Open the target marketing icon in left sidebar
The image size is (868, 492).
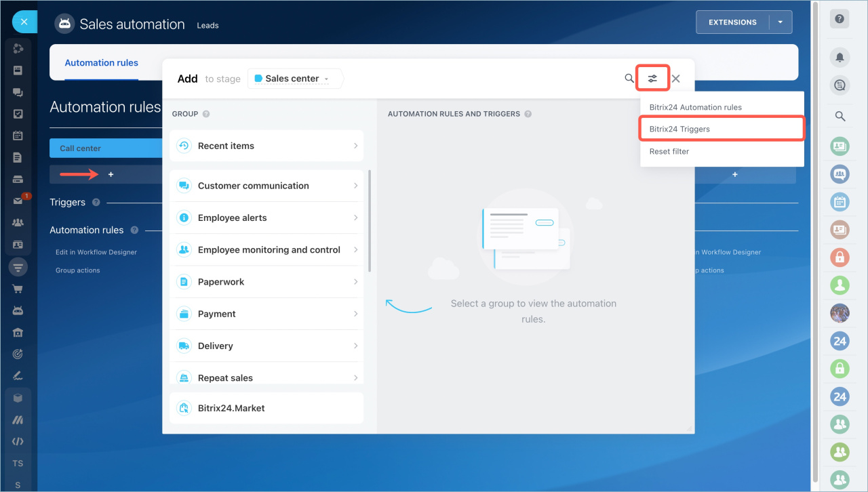point(18,354)
